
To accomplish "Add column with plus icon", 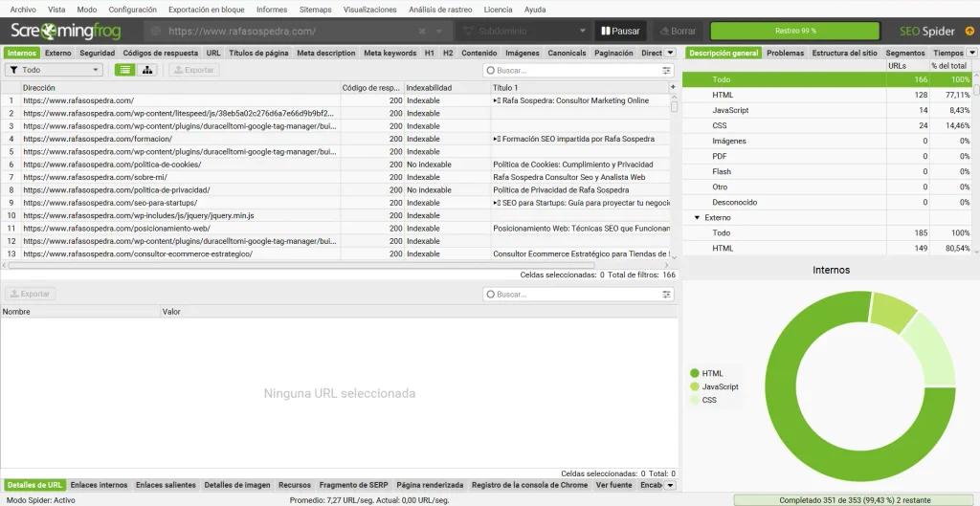I will (x=673, y=87).
